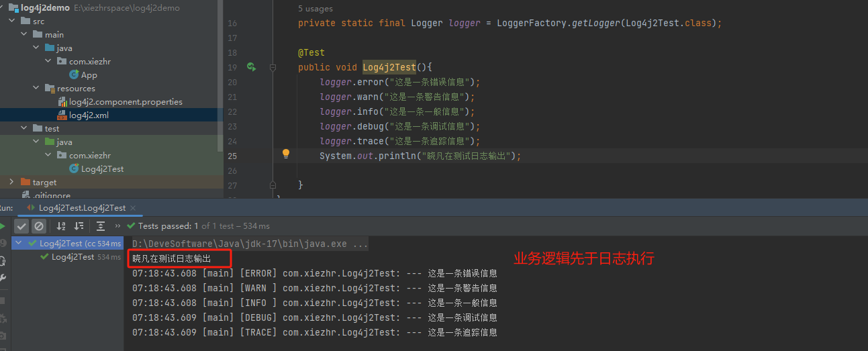
Task: Place the cursor on the logger.warn code line
Action: [397, 97]
